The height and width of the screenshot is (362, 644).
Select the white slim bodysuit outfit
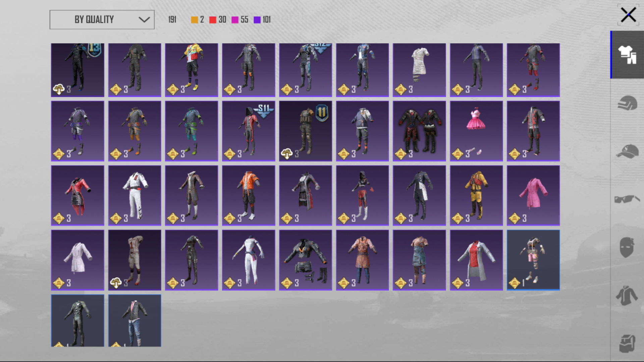click(x=249, y=260)
